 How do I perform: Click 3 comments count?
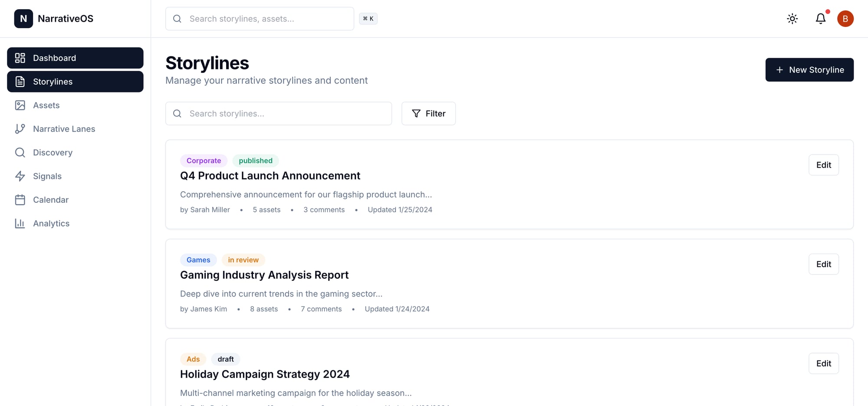pyautogui.click(x=324, y=210)
